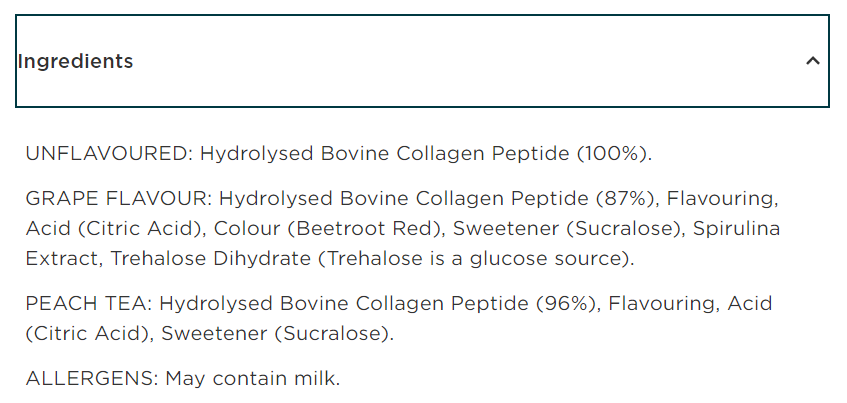
Task: Click the Ingredients accordion heading text
Action: point(75,61)
